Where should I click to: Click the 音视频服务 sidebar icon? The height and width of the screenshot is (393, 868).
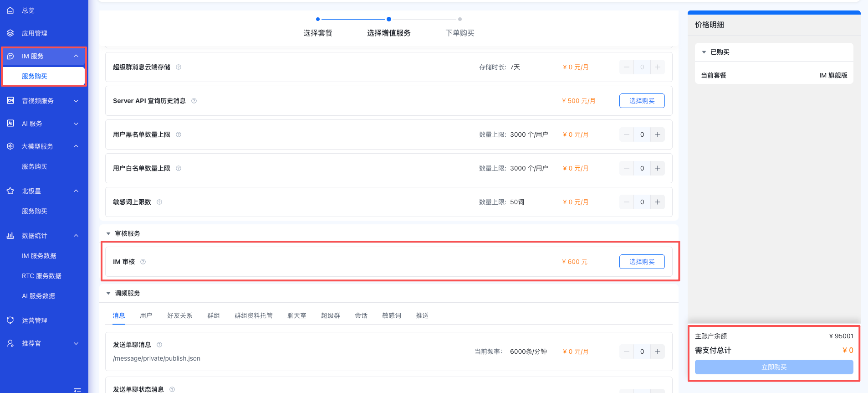tap(10, 100)
